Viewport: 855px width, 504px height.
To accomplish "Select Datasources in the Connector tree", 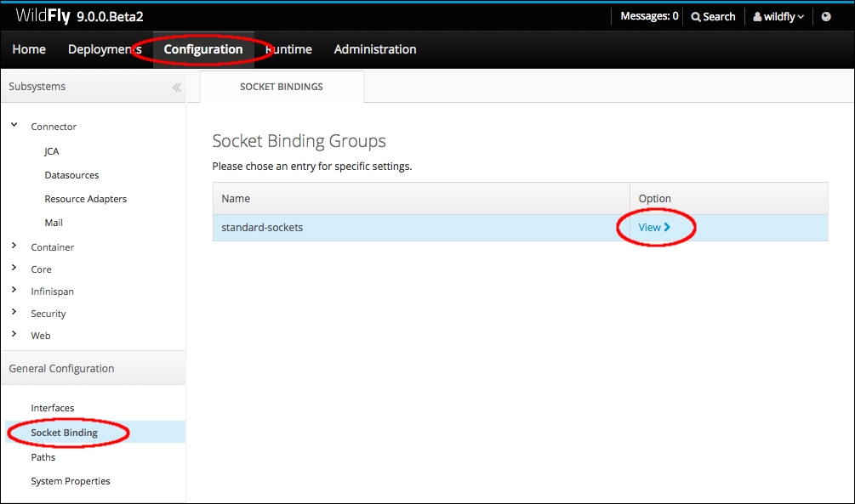I will 71,175.
